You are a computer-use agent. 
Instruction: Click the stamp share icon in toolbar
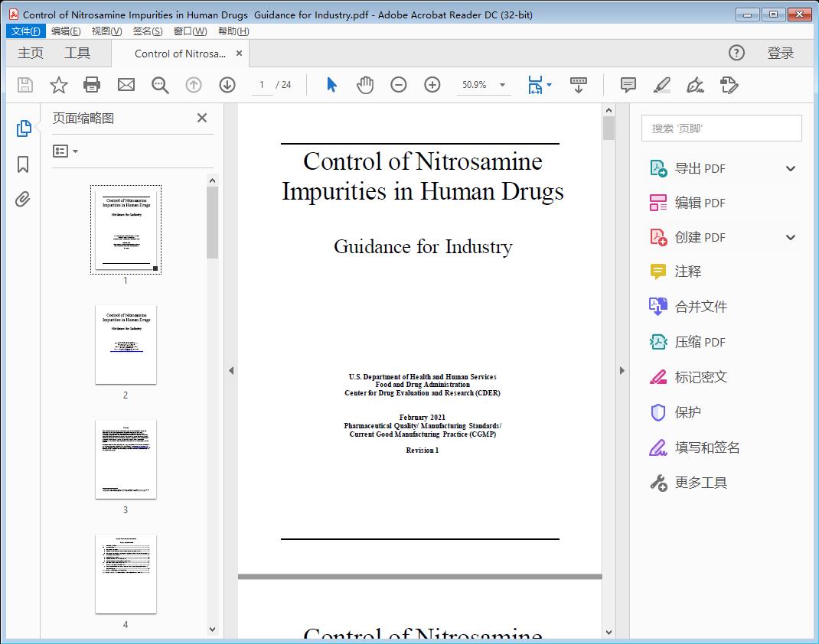pos(729,85)
